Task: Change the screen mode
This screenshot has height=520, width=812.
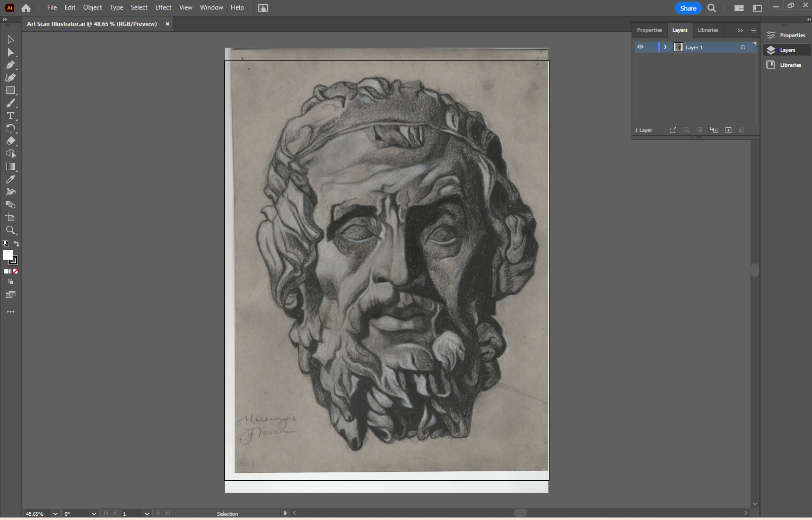Action: click(11, 295)
